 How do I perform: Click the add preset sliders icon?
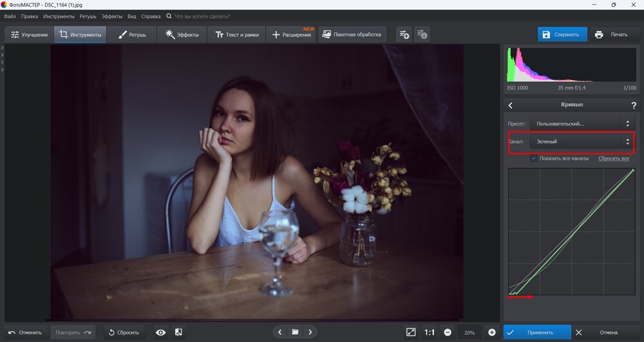[404, 34]
